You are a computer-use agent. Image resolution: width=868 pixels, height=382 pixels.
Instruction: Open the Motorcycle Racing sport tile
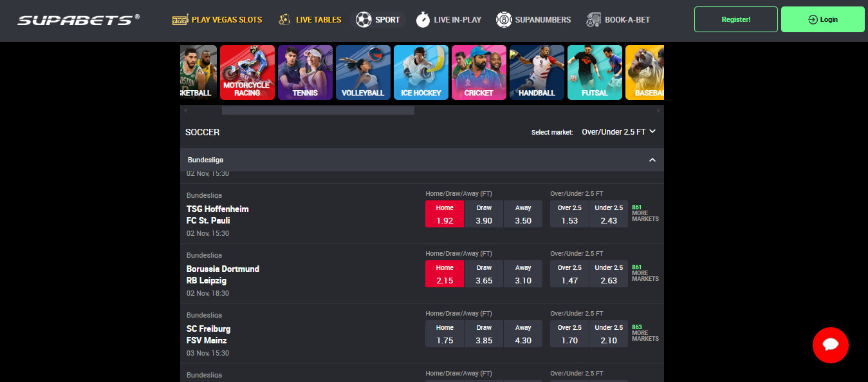point(247,72)
